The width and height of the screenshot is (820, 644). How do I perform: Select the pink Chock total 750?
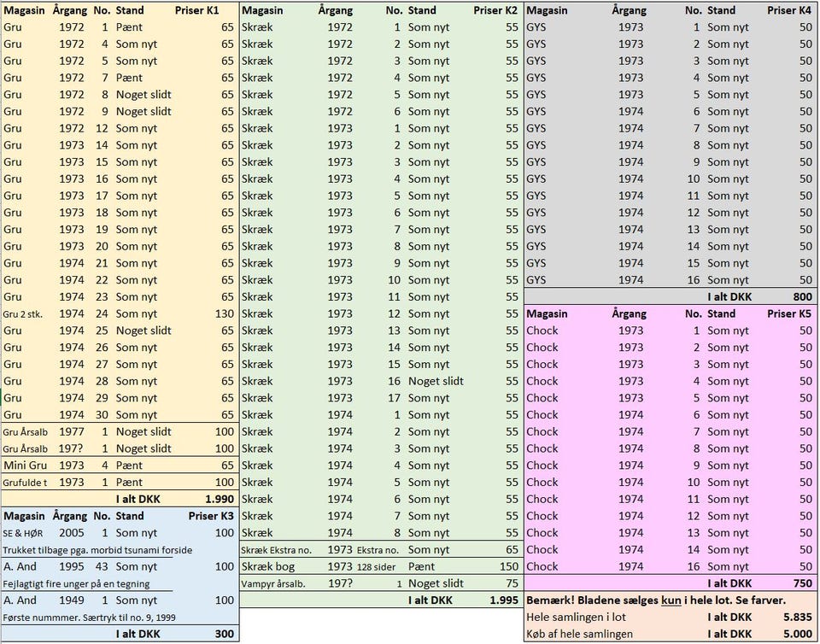tap(802, 583)
